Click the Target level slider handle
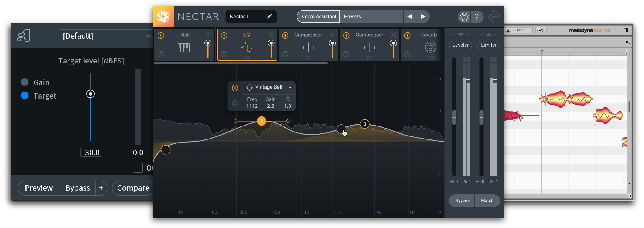The image size is (644, 228). pyautogui.click(x=90, y=94)
